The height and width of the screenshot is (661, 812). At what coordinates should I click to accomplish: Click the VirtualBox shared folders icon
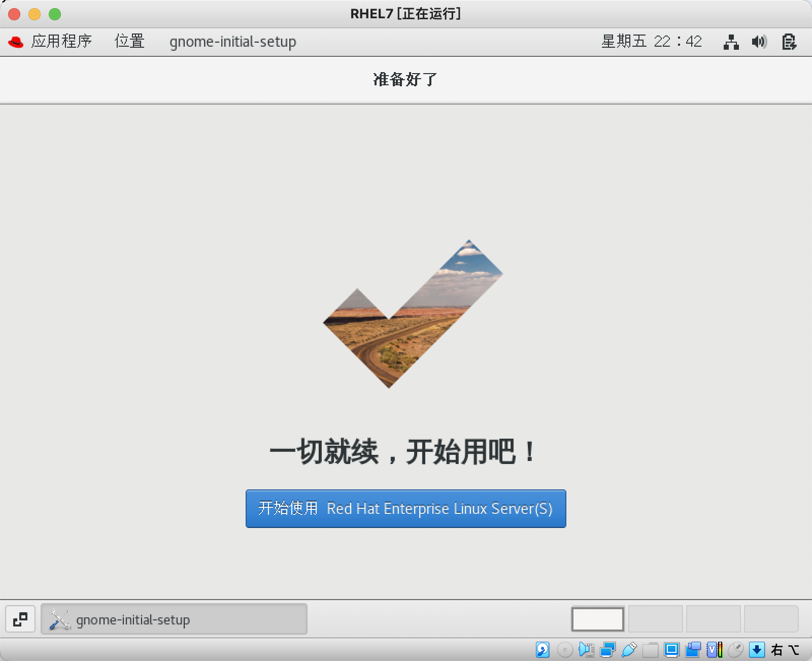(650, 650)
